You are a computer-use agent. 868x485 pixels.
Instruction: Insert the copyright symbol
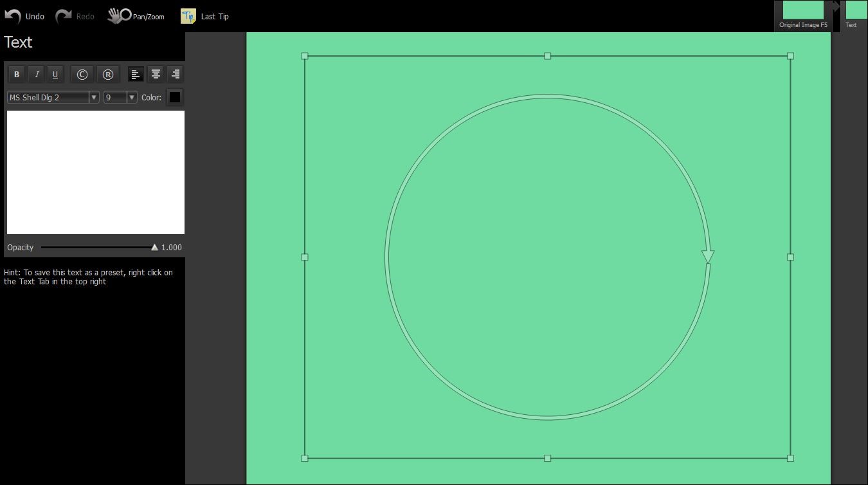[82, 75]
